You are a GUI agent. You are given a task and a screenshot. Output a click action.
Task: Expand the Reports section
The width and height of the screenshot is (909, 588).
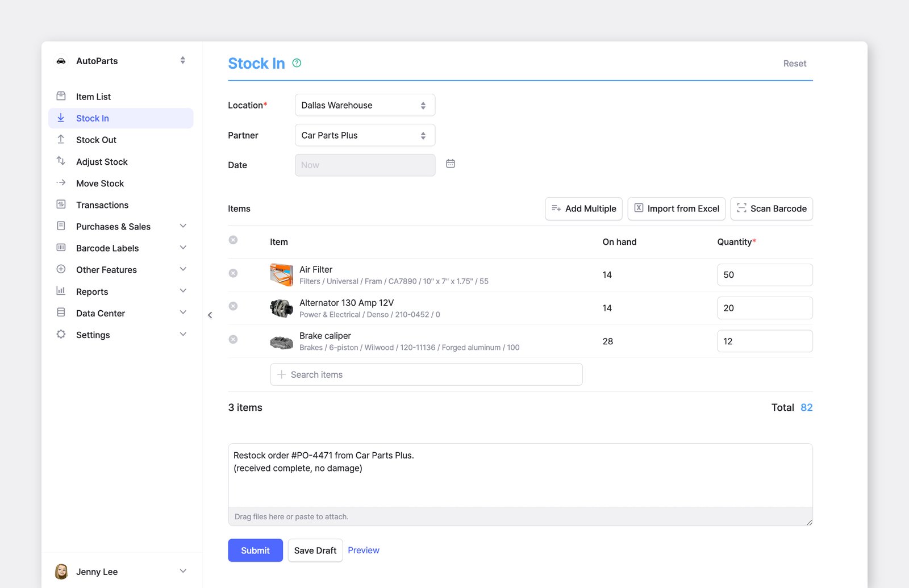[x=121, y=291]
